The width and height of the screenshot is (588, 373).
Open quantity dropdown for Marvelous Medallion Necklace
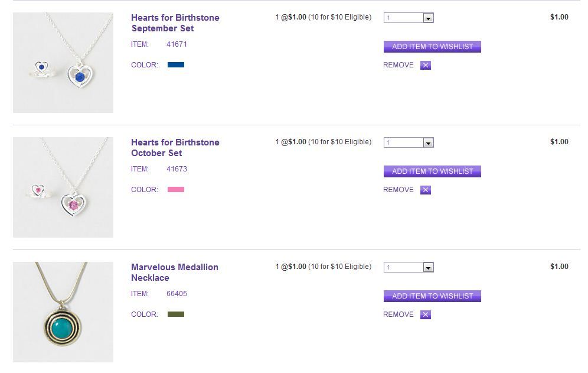[x=429, y=268]
